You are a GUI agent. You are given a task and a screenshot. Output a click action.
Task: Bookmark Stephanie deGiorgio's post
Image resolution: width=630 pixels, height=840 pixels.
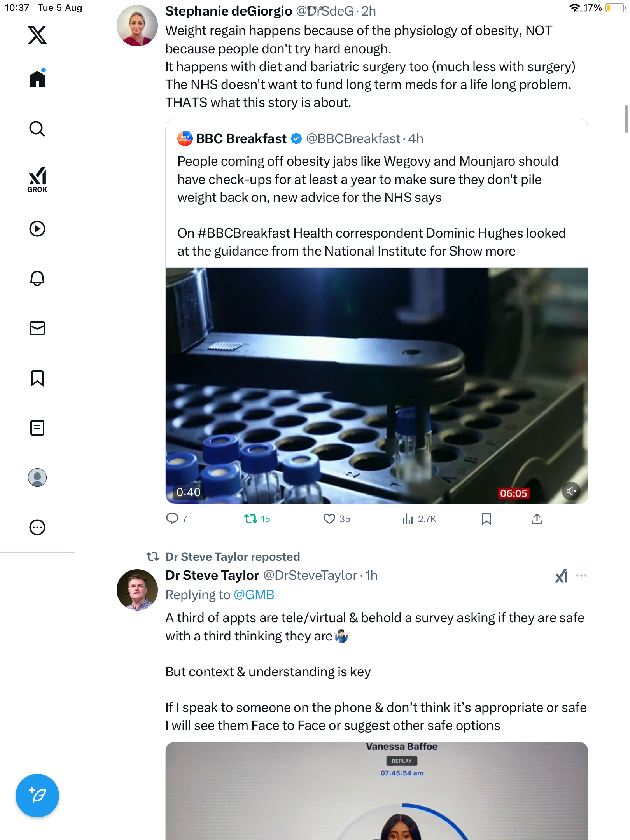pos(486,519)
